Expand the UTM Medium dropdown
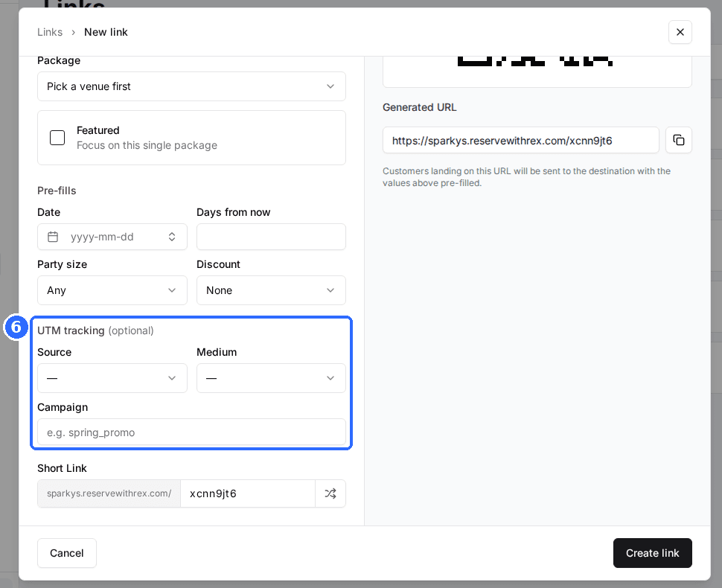This screenshot has height=588, width=722. tap(271, 378)
